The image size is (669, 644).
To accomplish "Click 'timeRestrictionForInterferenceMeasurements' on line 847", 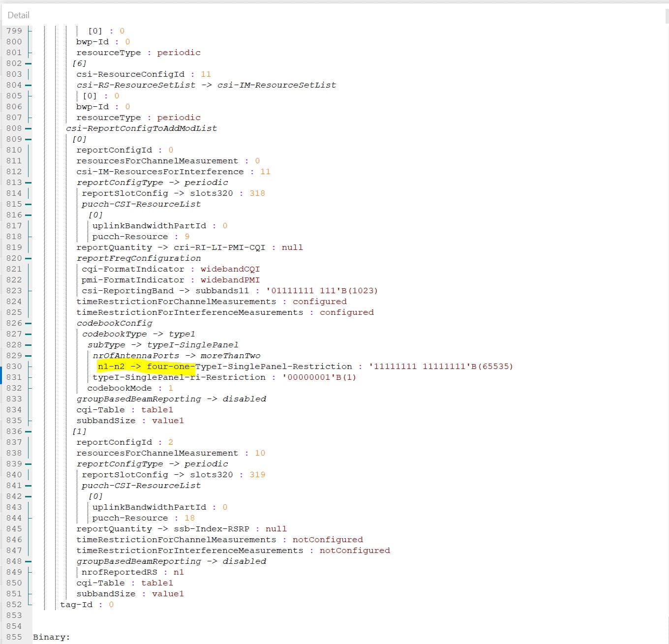I will (x=190, y=551).
